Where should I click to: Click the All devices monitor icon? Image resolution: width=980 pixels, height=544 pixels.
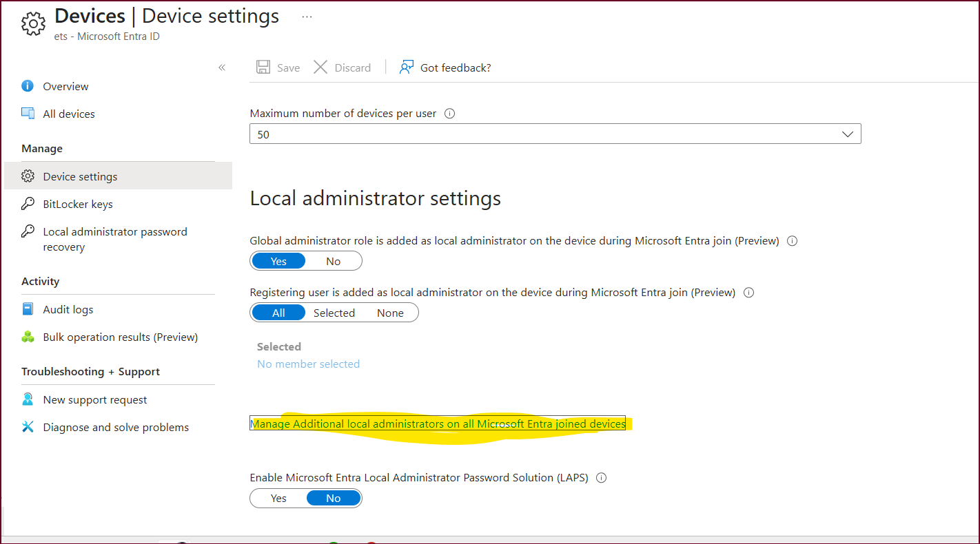coord(28,114)
